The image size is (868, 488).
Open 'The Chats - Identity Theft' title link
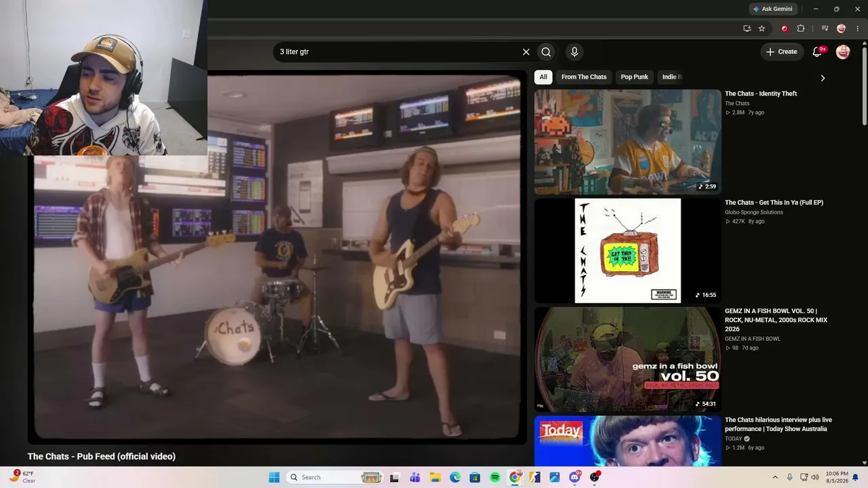click(761, 94)
